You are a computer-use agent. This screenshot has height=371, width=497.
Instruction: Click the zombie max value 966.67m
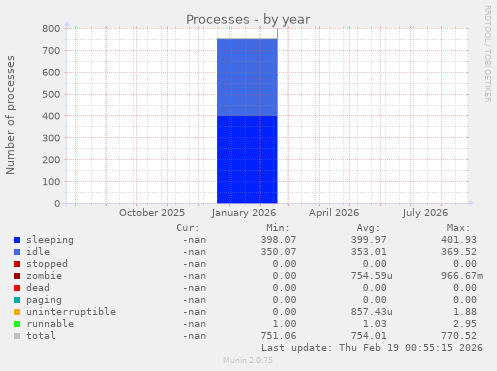click(x=462, y=276)
